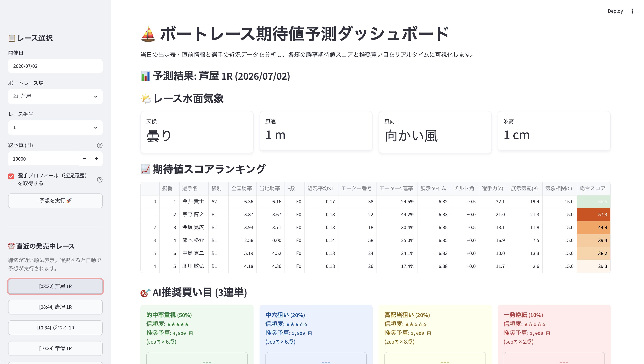Click the 高配当狙い (20%) card title
The image size is (644, 364).
point(407,315)
